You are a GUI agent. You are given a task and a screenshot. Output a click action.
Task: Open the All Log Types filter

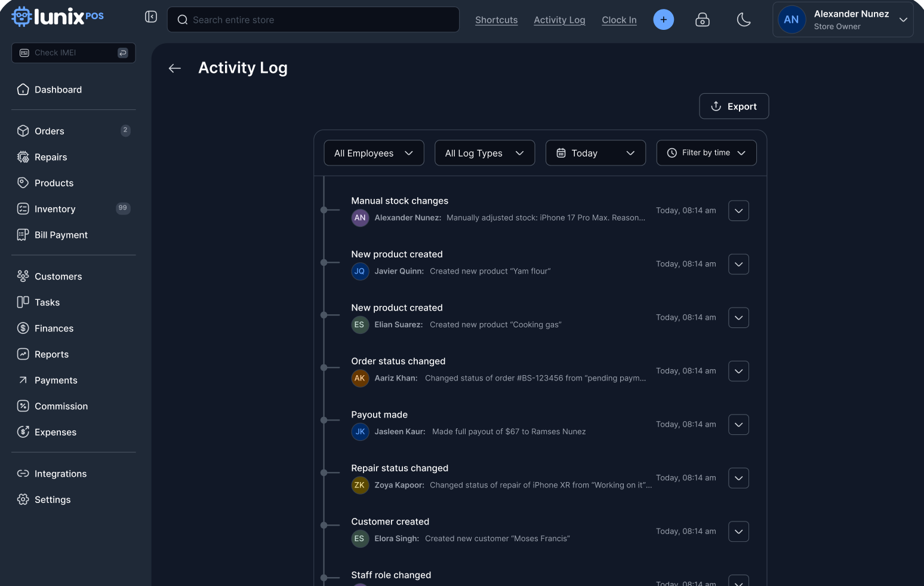tap(484, 153)
